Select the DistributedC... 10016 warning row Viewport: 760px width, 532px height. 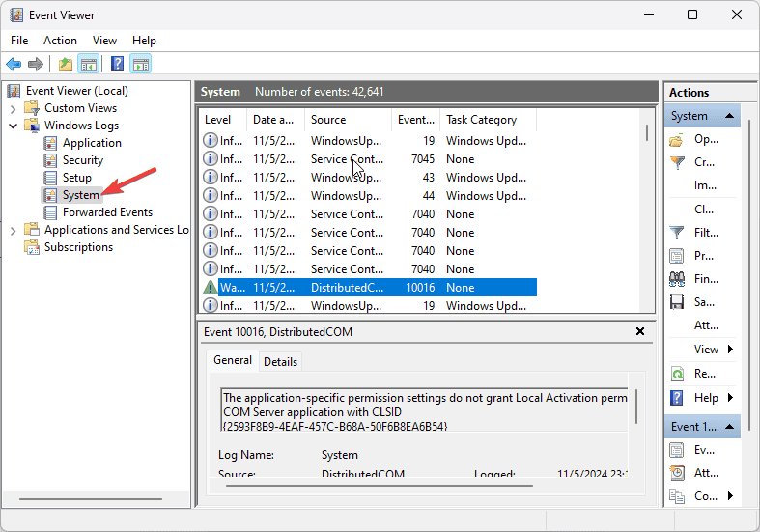[x=369, y=288]
